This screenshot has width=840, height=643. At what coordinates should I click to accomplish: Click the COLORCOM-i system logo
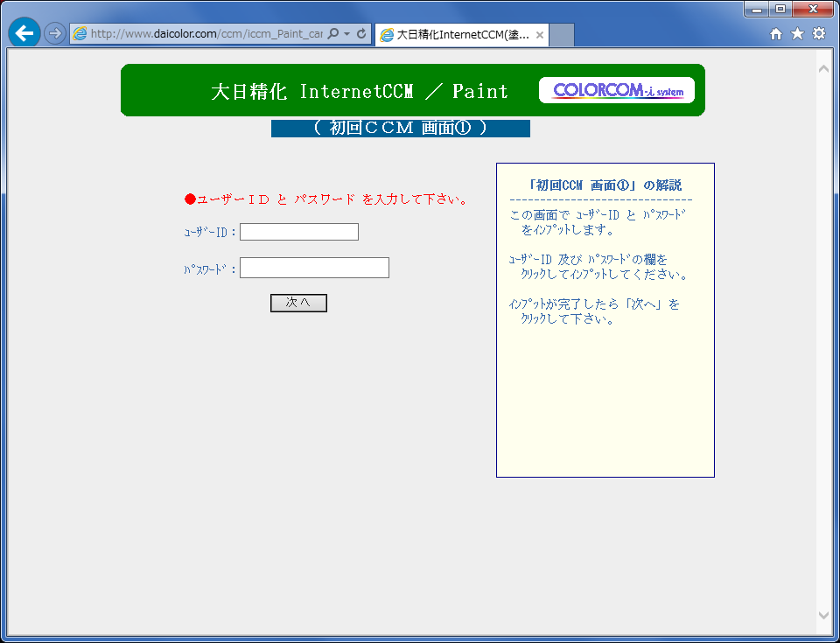[x=617, y=90]
